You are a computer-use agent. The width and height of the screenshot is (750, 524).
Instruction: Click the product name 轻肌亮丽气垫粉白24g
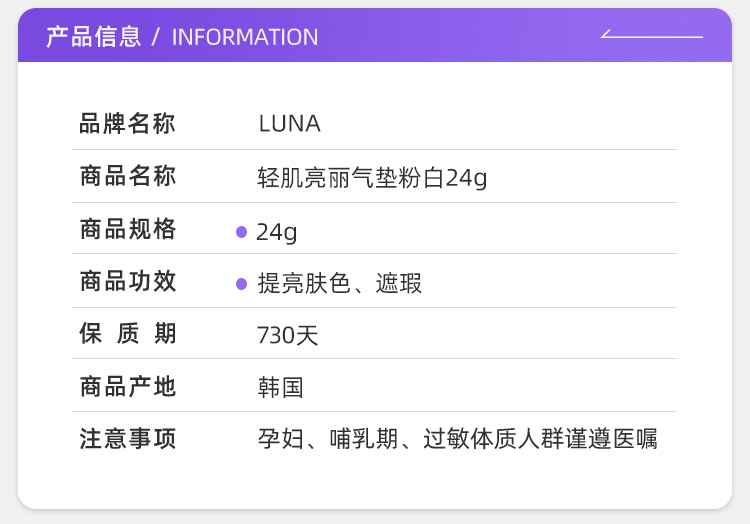(x=372, y=178)
